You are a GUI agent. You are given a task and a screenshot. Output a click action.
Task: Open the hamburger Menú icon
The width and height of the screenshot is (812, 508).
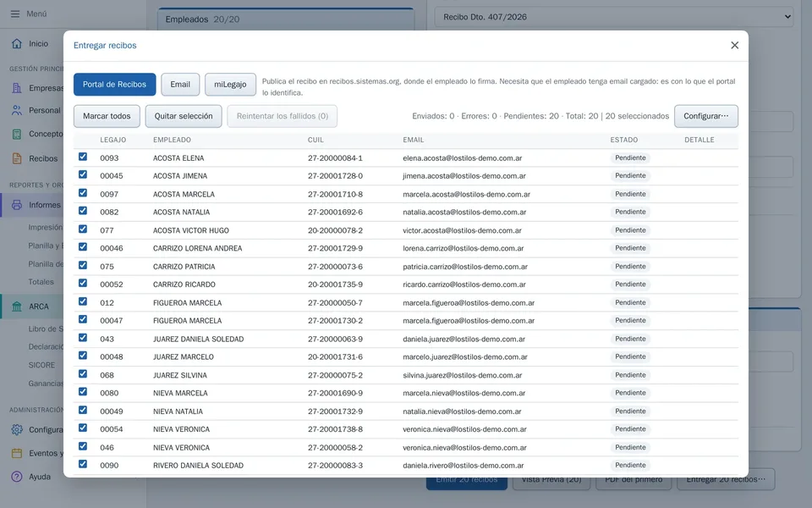click(15, 14)
